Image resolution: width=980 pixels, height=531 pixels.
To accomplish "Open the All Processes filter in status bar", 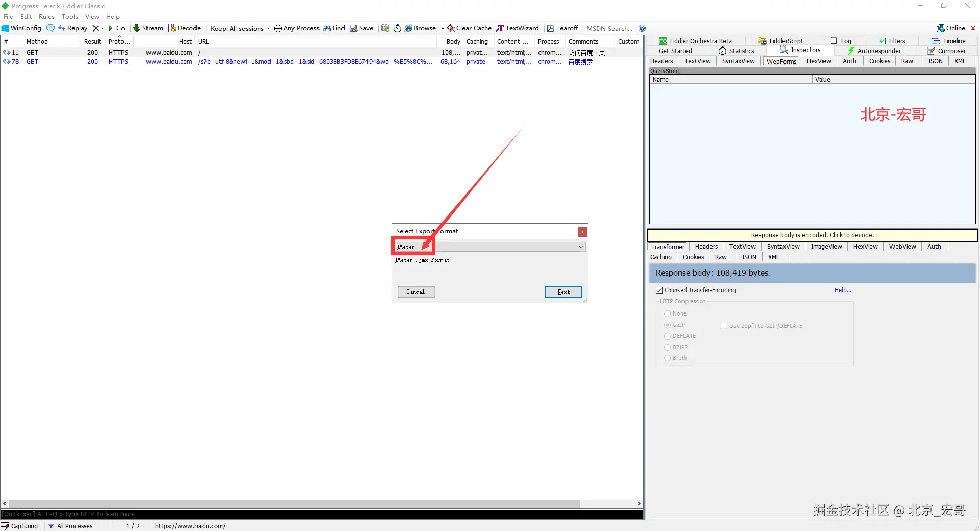I will pyautogui.click(x=70, y=526).
